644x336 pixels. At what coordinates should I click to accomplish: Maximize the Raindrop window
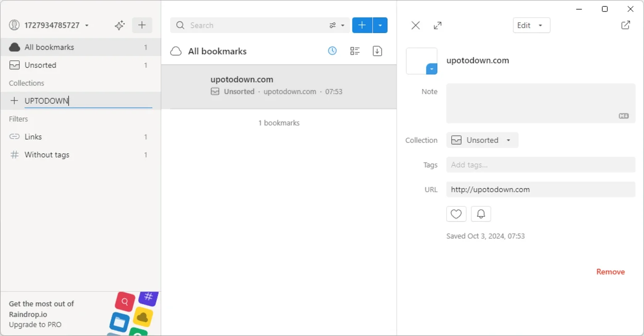tap(605, 9)
